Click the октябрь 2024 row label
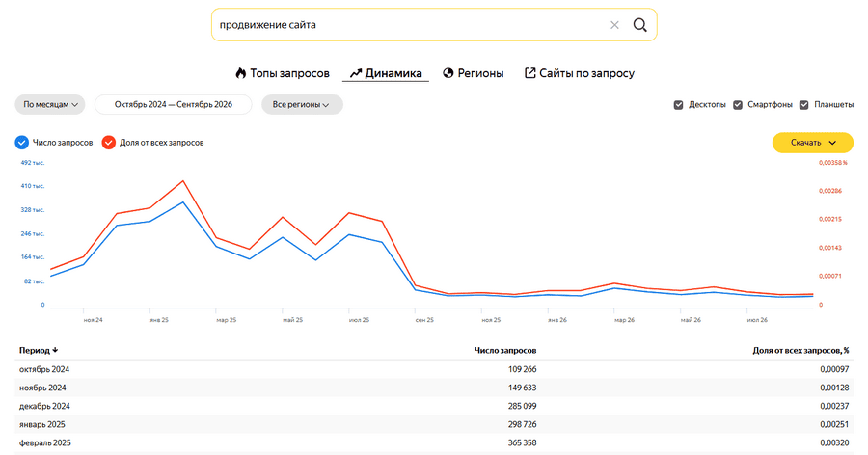 tap(44, 369)
